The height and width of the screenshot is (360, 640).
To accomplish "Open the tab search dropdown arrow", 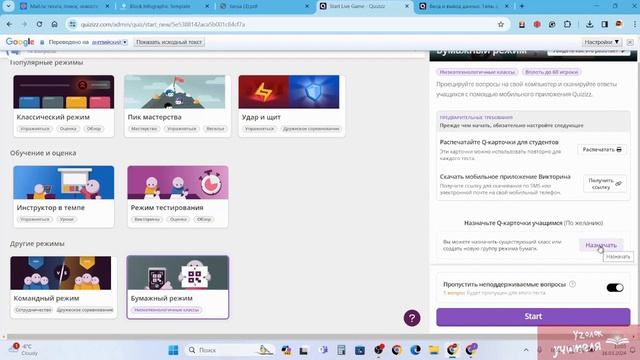I will tap(9, 6).
